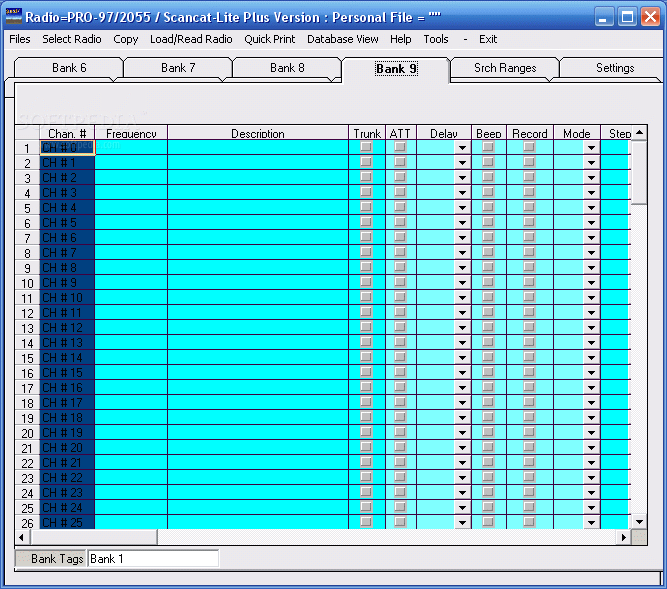Click the horizontal scrollbar thumb

(93, 537)
